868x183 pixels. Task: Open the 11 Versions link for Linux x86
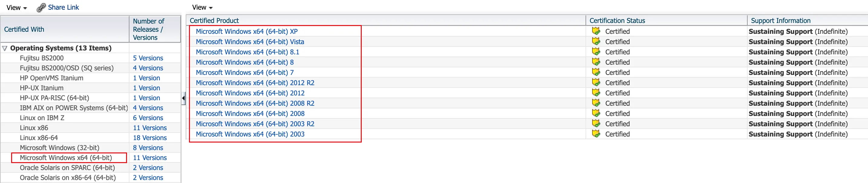(x=150, y=128)
